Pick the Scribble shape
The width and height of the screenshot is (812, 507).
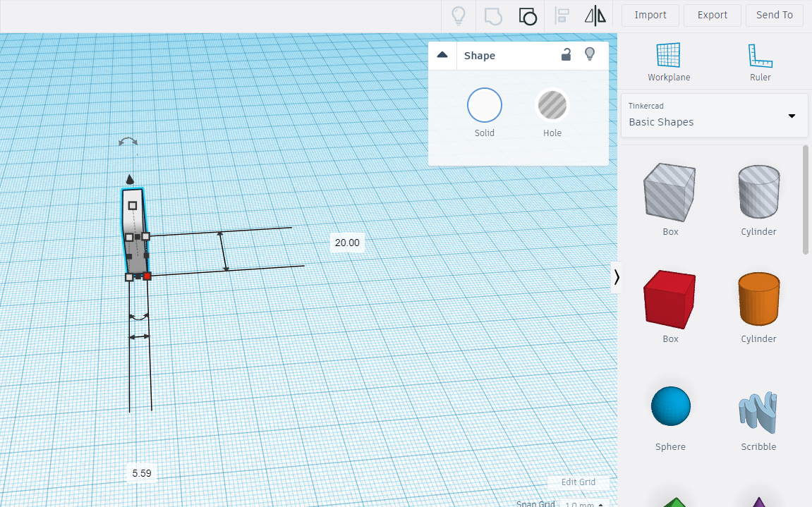[x=758, y=413]
